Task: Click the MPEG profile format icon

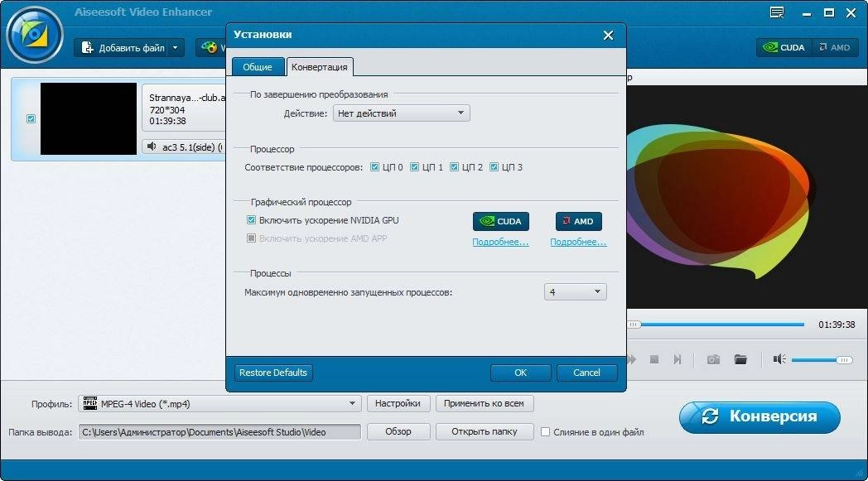Action: coord(90,403)
